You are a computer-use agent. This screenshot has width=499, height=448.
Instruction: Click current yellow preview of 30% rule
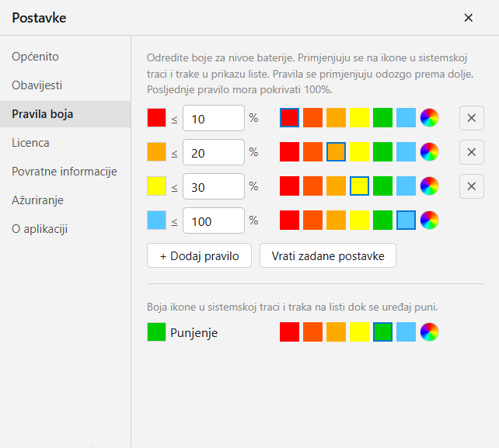pos(156,186)
